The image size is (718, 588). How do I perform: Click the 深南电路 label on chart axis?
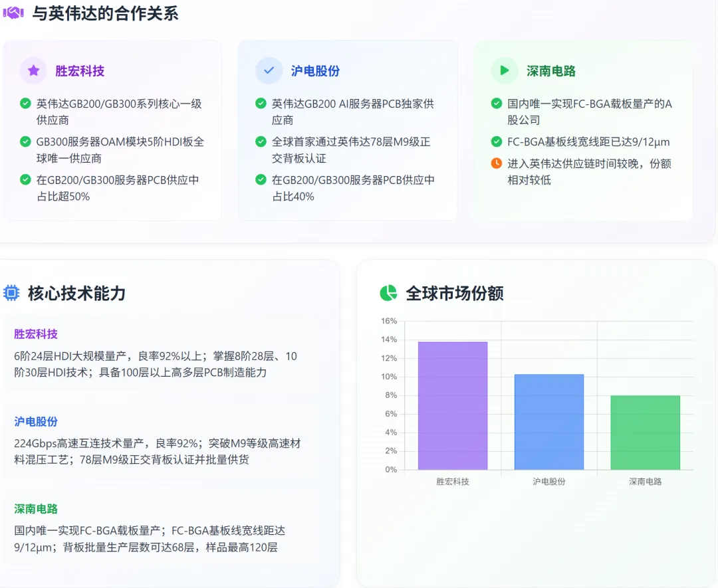point(645,482)
